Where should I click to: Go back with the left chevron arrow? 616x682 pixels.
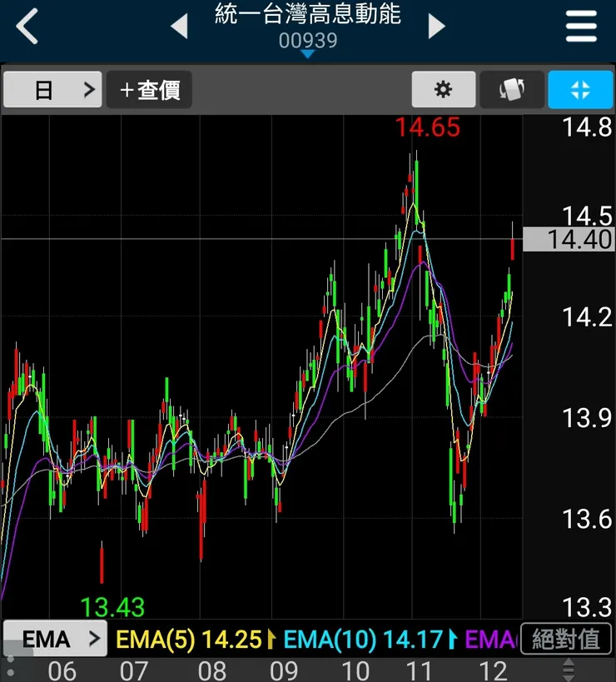coord(27,26)
